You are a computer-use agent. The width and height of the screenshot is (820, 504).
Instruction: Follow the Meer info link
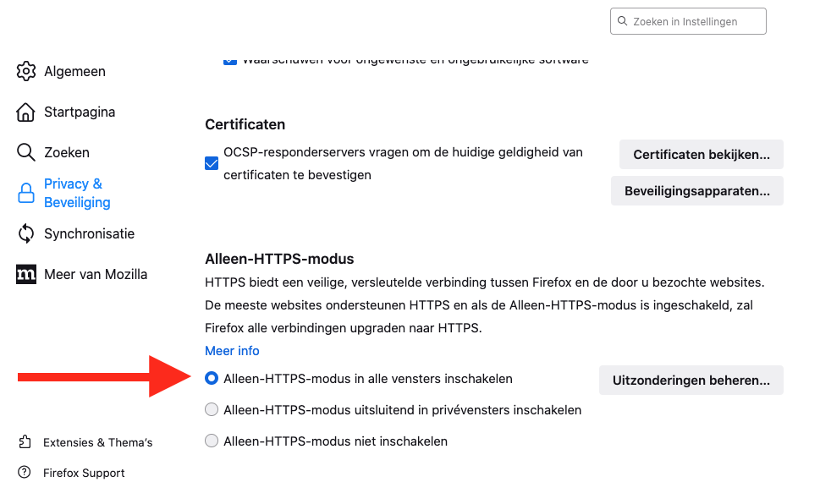(232, 350)
